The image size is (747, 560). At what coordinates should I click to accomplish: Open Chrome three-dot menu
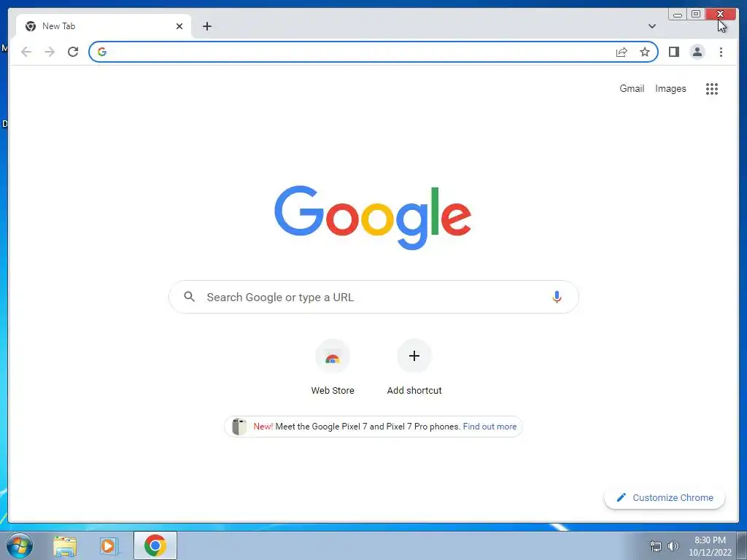pos(721,52)
